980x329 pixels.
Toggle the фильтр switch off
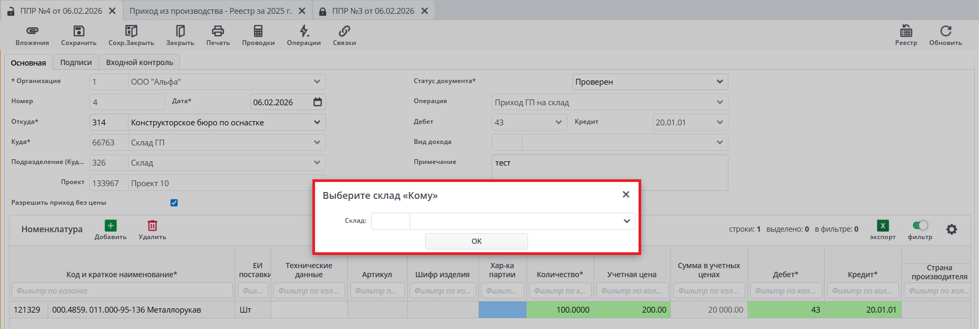click(x=920, y=226)
